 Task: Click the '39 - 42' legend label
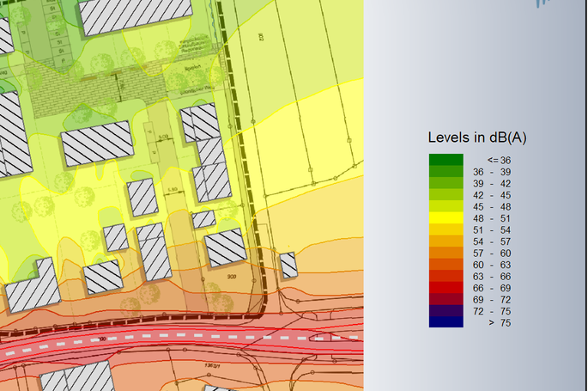(x=492, y=184)
